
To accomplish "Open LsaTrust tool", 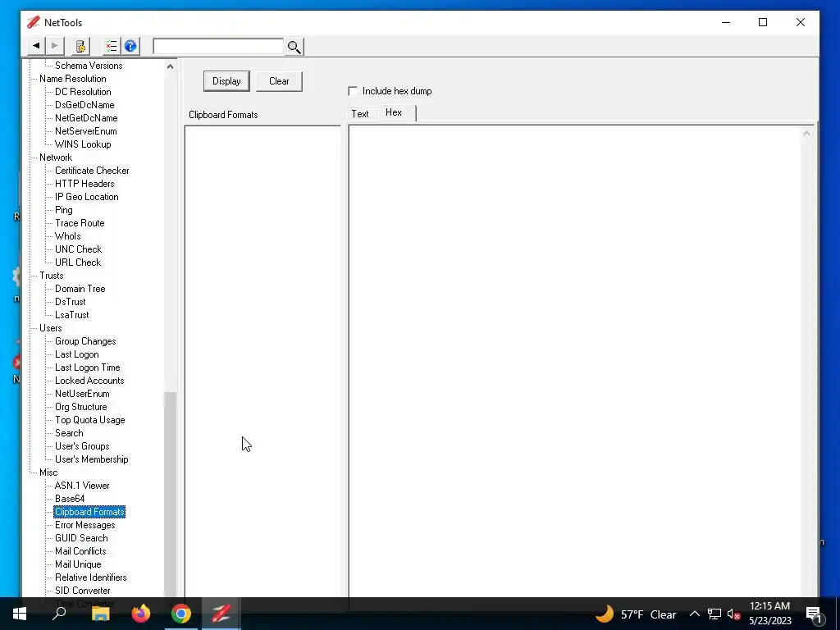I will pyautogui.click(x=72, y=315).
